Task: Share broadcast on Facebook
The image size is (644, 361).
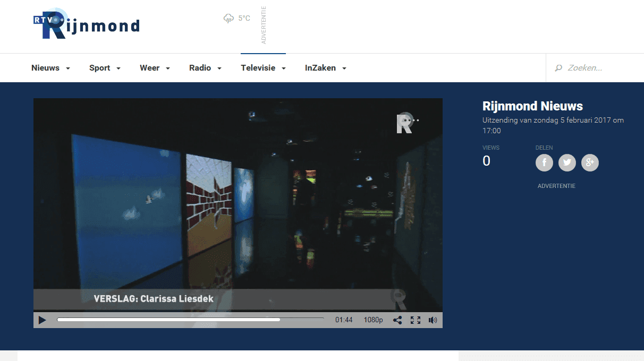Action: coord(544,162)
